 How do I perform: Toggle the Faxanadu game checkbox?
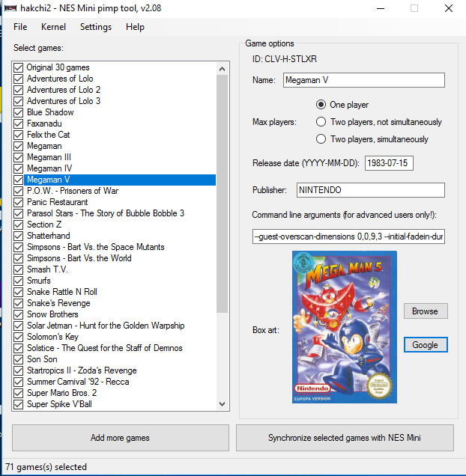(x=19, y=123)
